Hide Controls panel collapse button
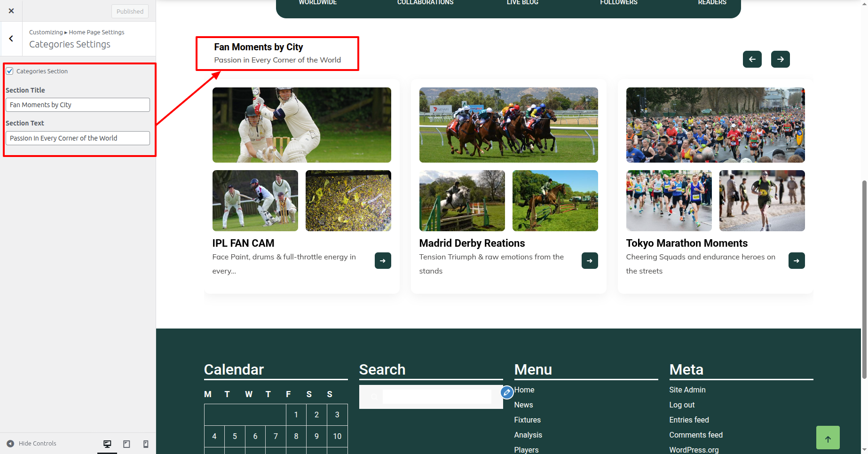This screenshot has height=454, width=868. click(32, 443)
